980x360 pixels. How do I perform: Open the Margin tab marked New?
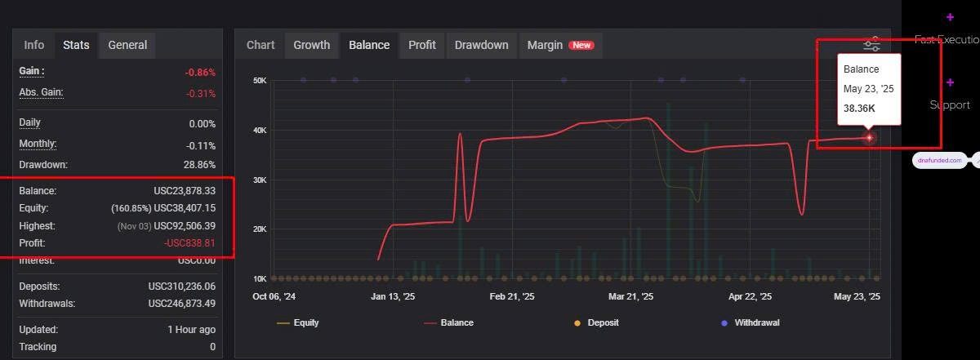pyautogui.click(x=560, y=45)
